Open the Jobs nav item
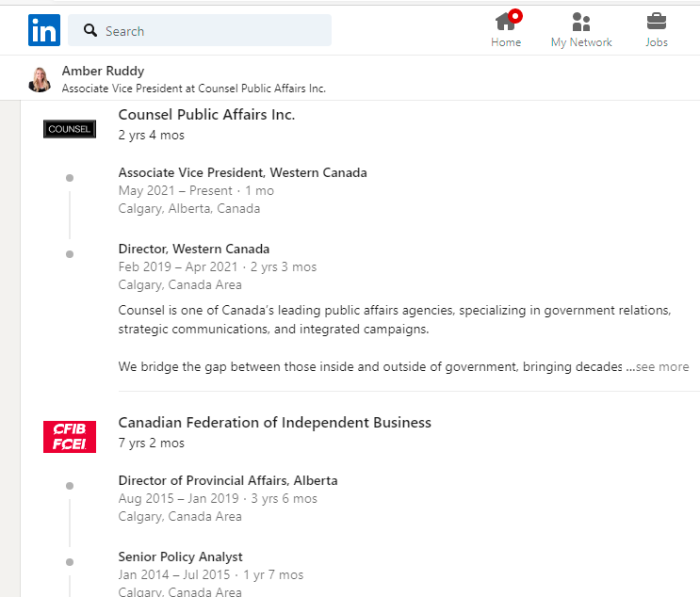Screen dimensions: 700x597 point(656,30)
